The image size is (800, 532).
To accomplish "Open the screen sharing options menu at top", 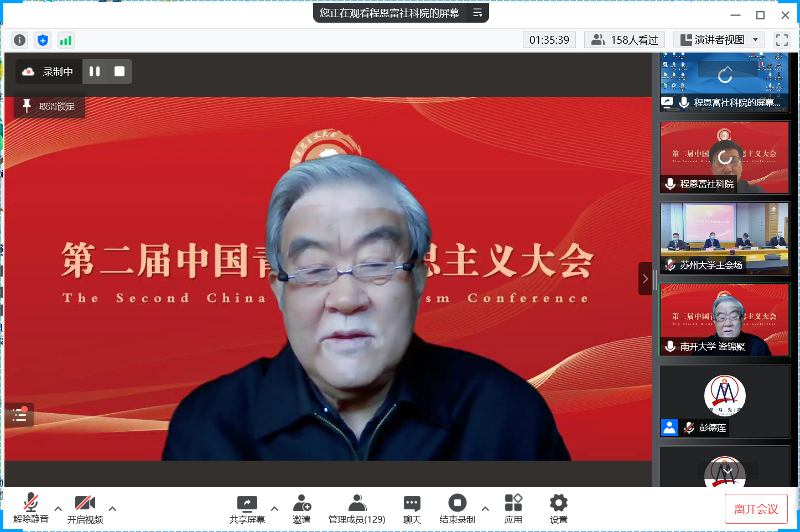I will coord(477,13).
